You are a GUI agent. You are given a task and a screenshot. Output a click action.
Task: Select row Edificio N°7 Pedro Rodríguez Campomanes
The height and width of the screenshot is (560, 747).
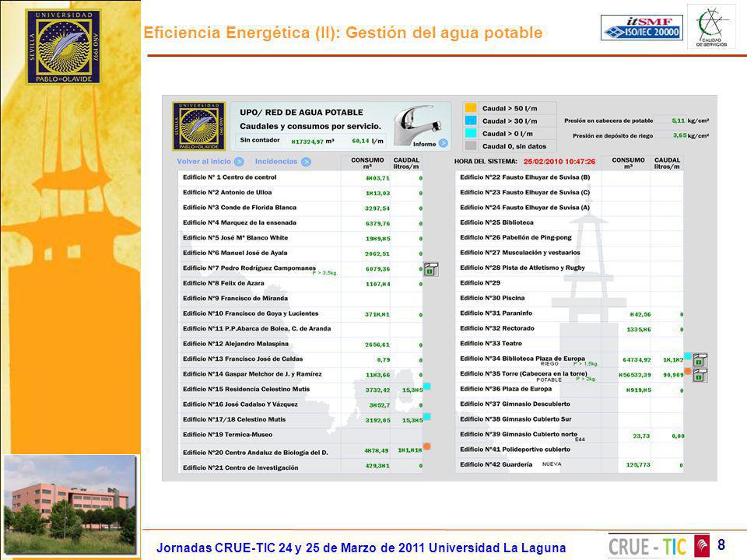(300, 268)
